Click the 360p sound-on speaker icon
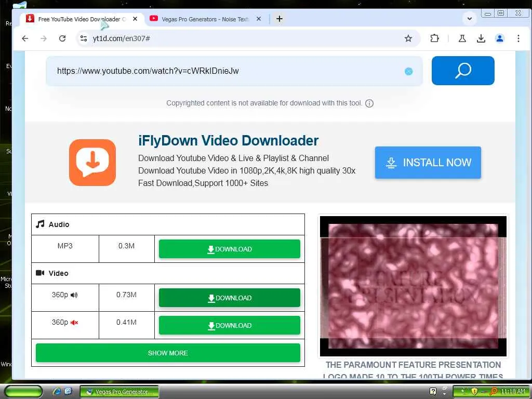The image size is (532, 399). point(74,295)
